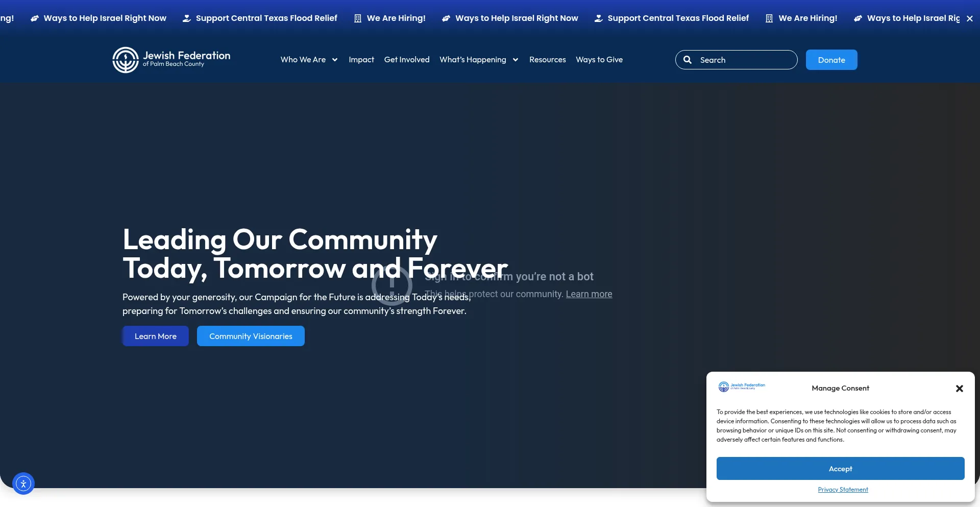Expand the Who We Are chevron

point(335,60)
